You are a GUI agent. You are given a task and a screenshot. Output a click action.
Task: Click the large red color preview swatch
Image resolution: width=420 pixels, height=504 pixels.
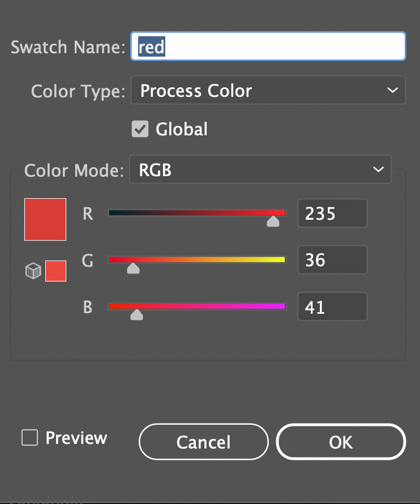pos(45,219)
